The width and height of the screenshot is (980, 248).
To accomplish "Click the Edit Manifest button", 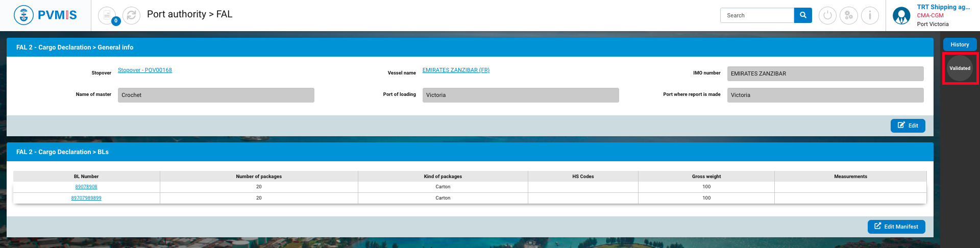I will [896, 227].
